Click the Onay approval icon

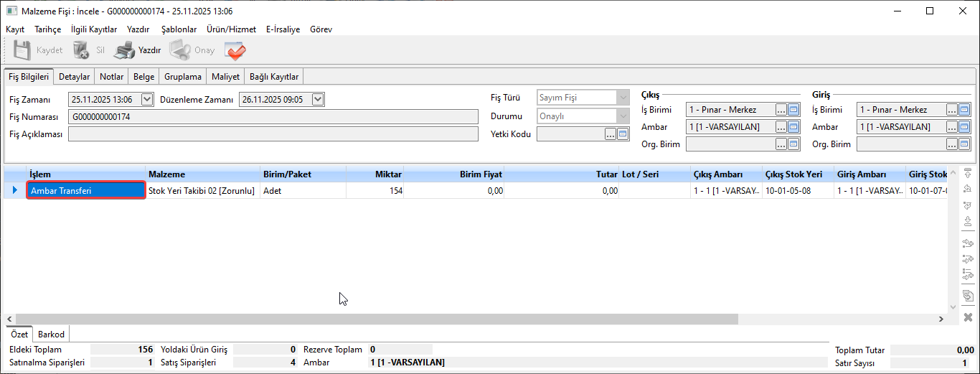(179, 50)
